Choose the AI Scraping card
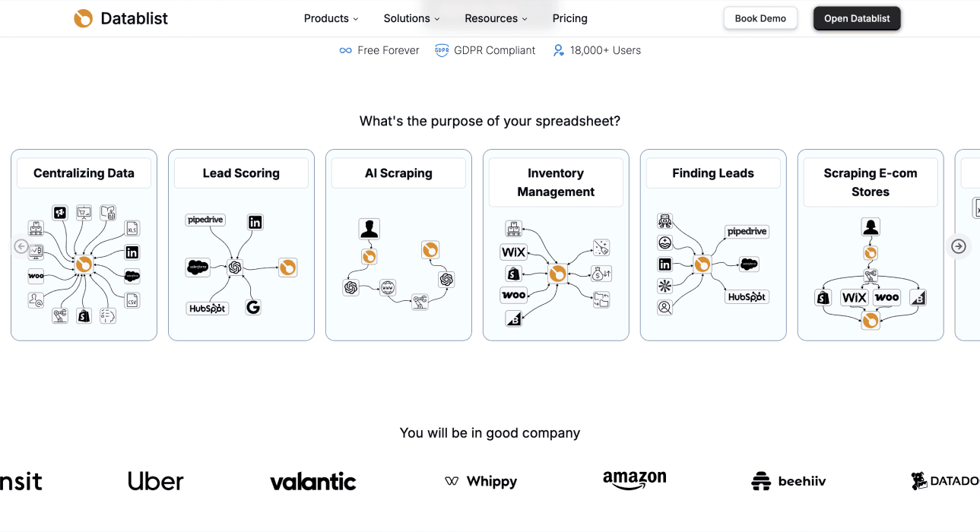980x532 pixels. 398,245
